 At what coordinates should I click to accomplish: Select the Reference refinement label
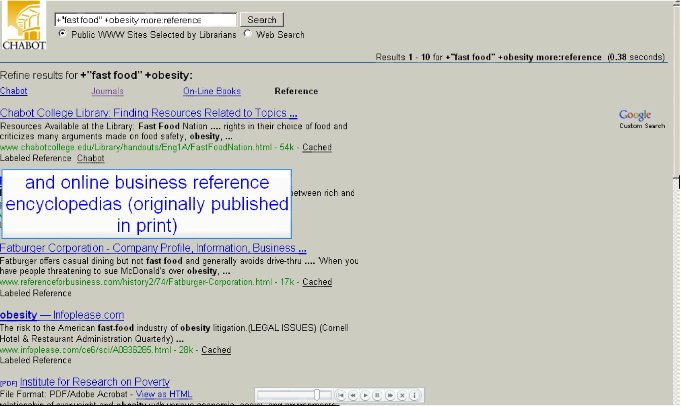point(296,91)
